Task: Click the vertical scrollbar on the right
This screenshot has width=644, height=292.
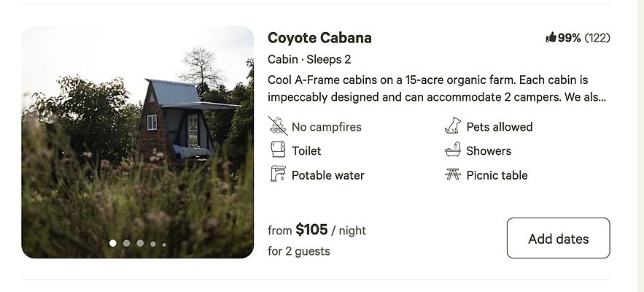Action: pos(640,146)
